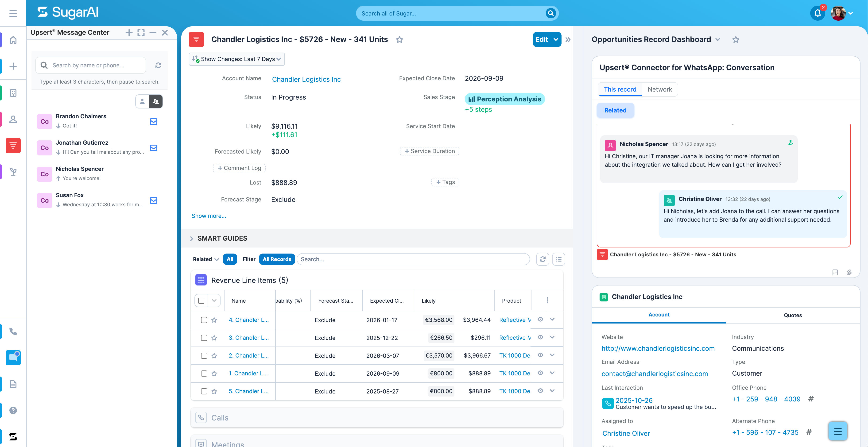This screenshot has height=447, width=868.
Task: Click the hash icon beside Office Phone
Action: coord(811,399)
